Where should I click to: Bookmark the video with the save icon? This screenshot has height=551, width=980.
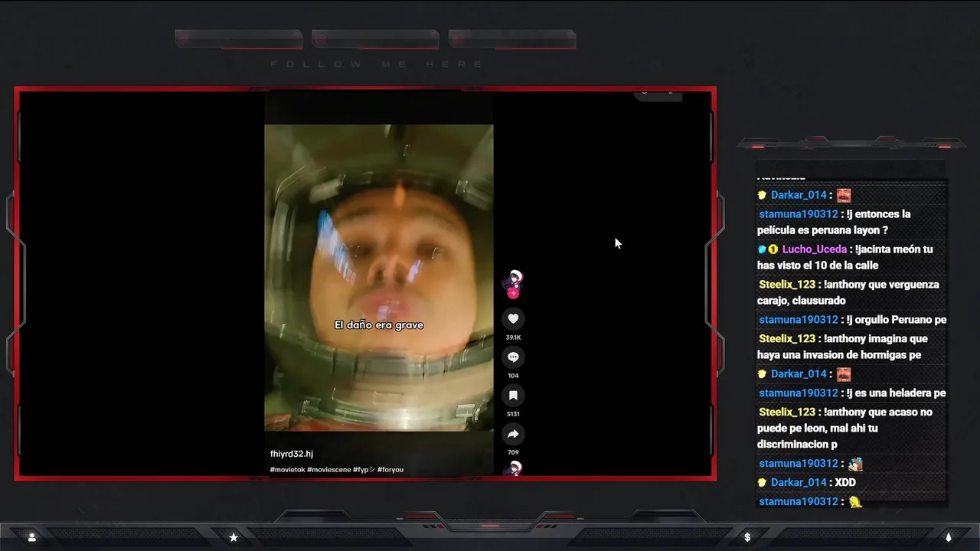513,396
